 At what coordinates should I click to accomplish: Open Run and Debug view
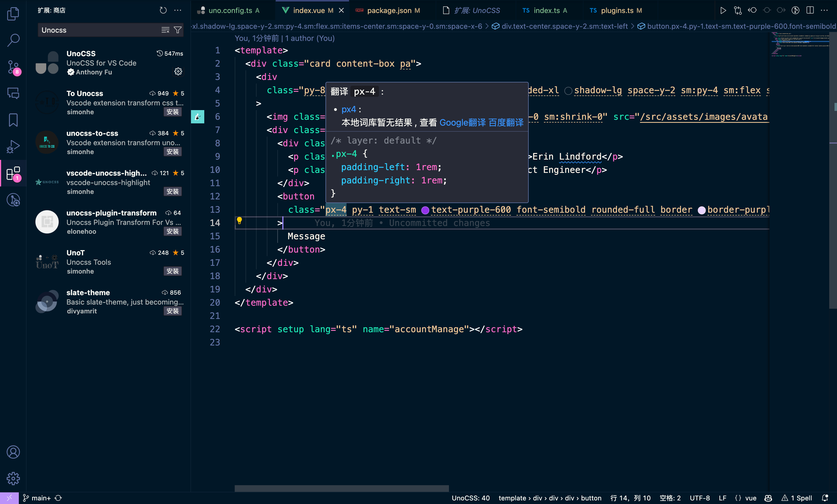[x=13, y=147]
